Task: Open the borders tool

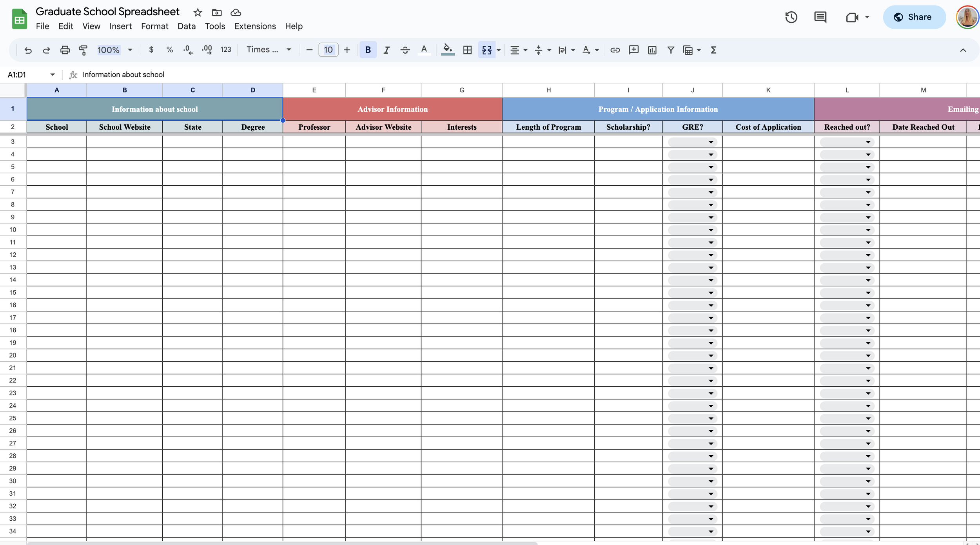Action: coord(467,50)
